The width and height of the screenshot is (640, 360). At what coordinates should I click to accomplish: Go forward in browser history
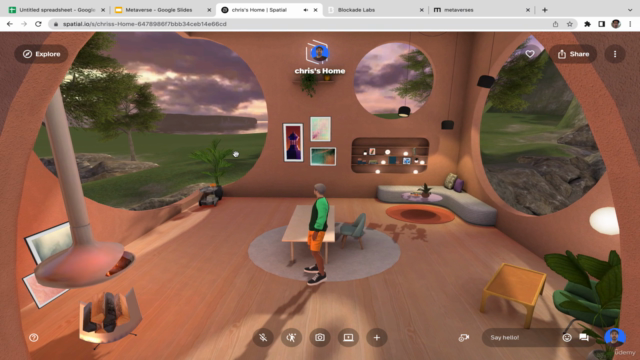(x=24, y=24)
